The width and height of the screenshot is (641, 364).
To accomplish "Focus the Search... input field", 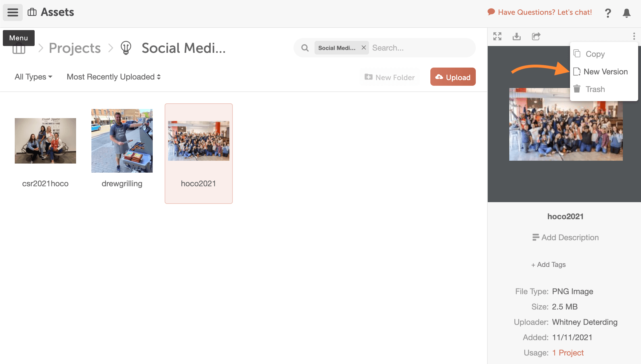I will pos(422,48).
